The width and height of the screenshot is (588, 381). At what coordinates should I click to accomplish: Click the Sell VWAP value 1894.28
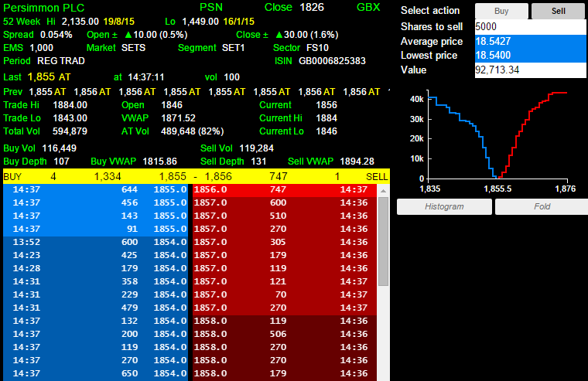357,162
